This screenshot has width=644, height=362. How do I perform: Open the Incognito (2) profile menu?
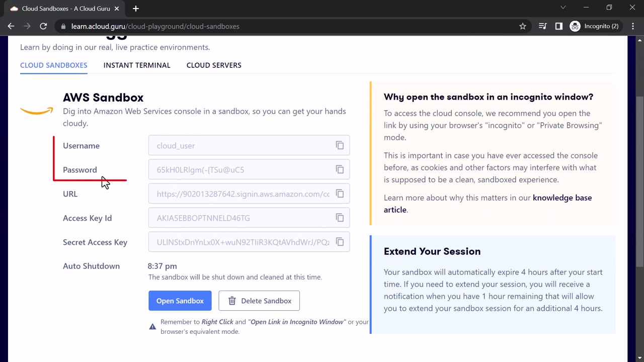click(594, 26)
